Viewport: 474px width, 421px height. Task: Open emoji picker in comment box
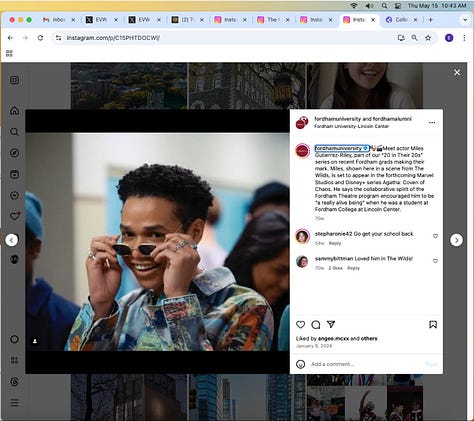point(300,364)
